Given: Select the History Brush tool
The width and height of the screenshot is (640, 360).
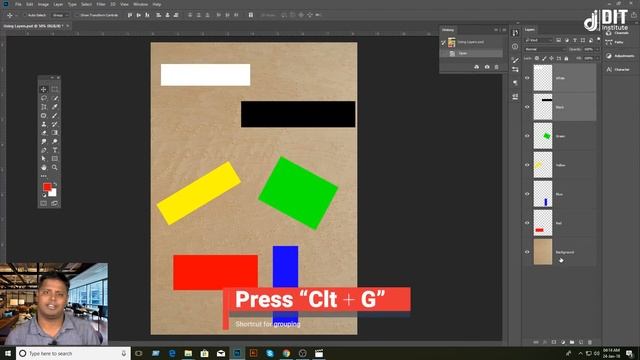Looking at the screenshot, I should 55,124.
